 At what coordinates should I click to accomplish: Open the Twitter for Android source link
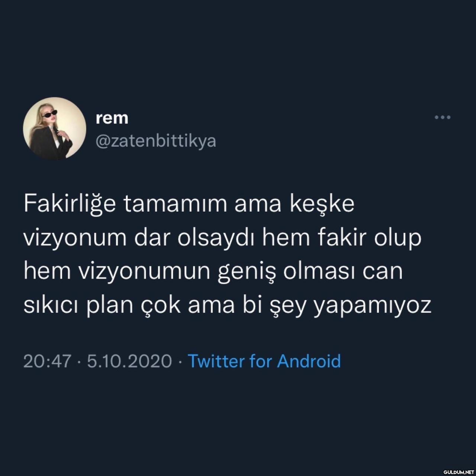[264, 361]
